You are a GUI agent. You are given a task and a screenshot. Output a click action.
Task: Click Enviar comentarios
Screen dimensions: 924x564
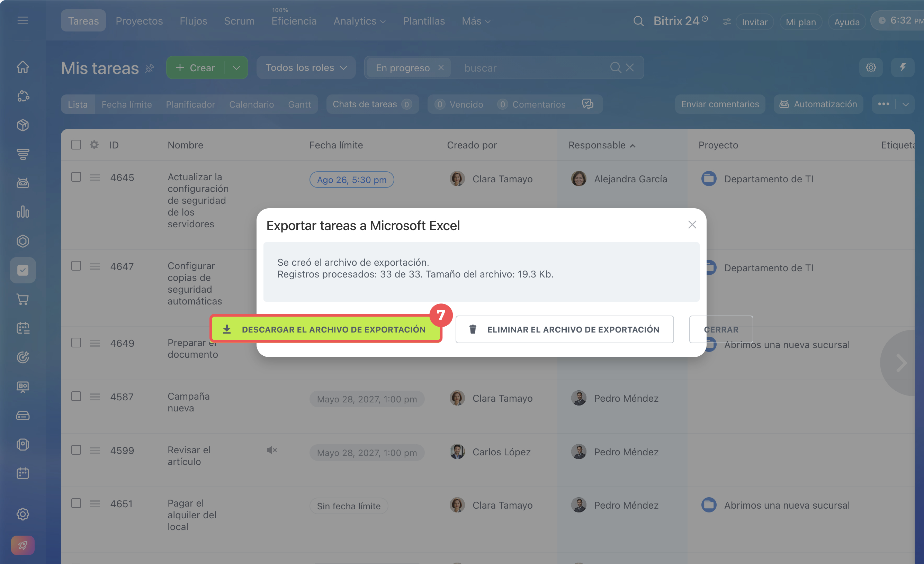(720, 104)
